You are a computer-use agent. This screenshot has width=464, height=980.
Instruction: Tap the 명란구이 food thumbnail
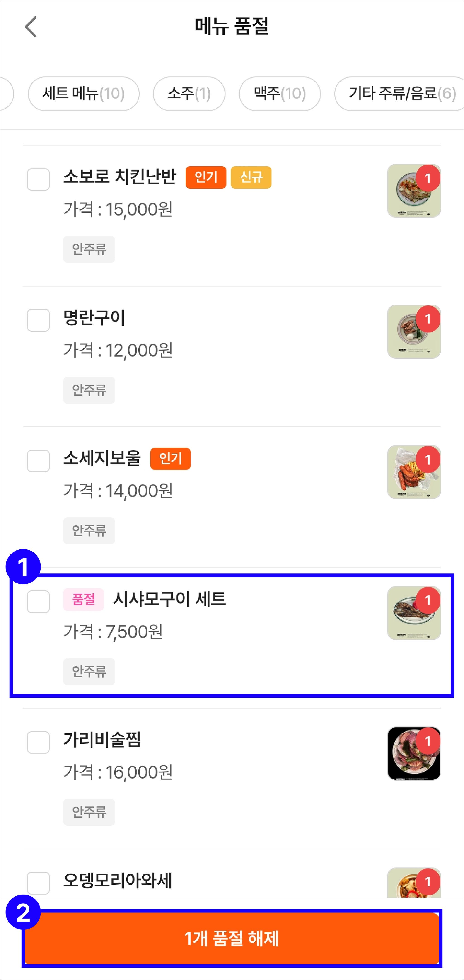pyautogui.click(x=414, y=331)
